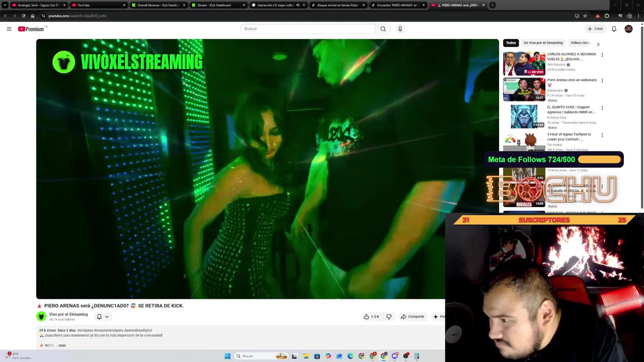Viewport: 644px width, 362px height.
Task: Open EL QUINTO CORE video thumbnail
Action: (524, 117)
